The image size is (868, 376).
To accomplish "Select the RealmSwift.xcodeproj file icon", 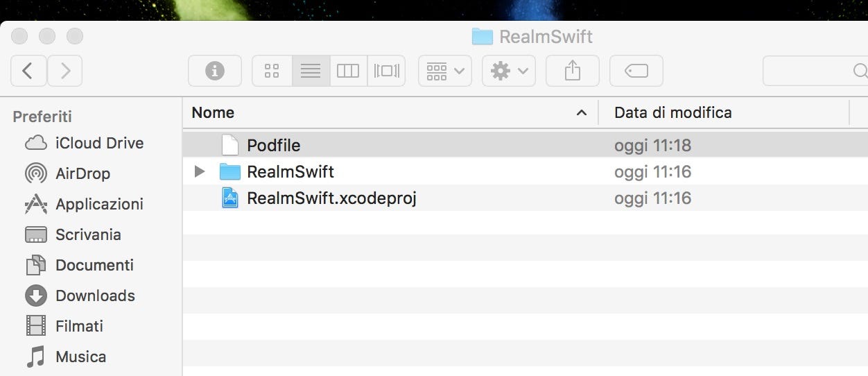I will tap(229, 198).
